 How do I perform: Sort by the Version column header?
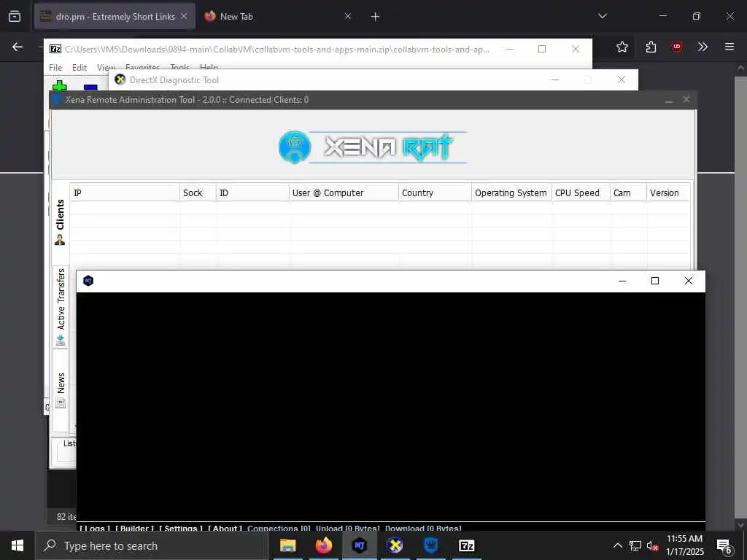668,192
